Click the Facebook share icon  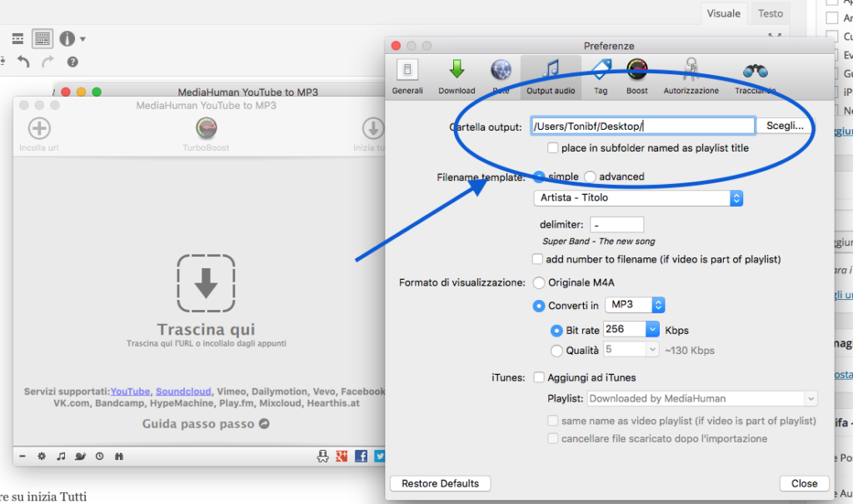(361, 457)
